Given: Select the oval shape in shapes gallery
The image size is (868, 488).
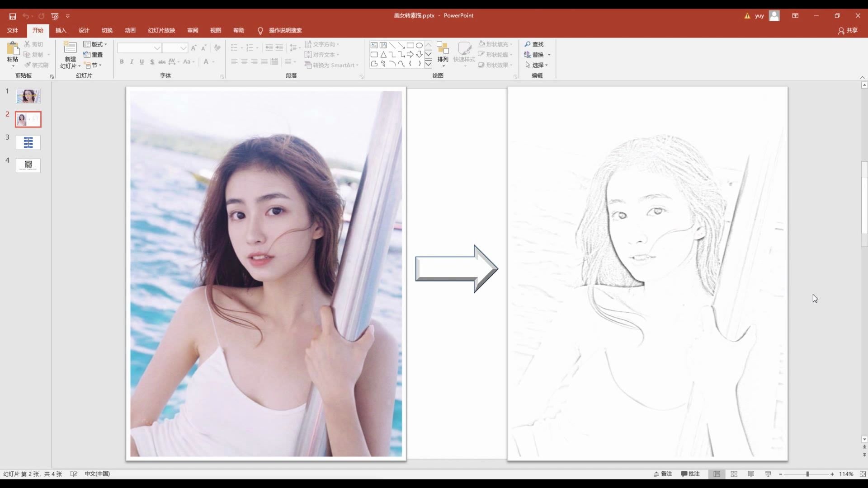Looking at the screenshot, I should pyautogui.click(x=419, y=45).
